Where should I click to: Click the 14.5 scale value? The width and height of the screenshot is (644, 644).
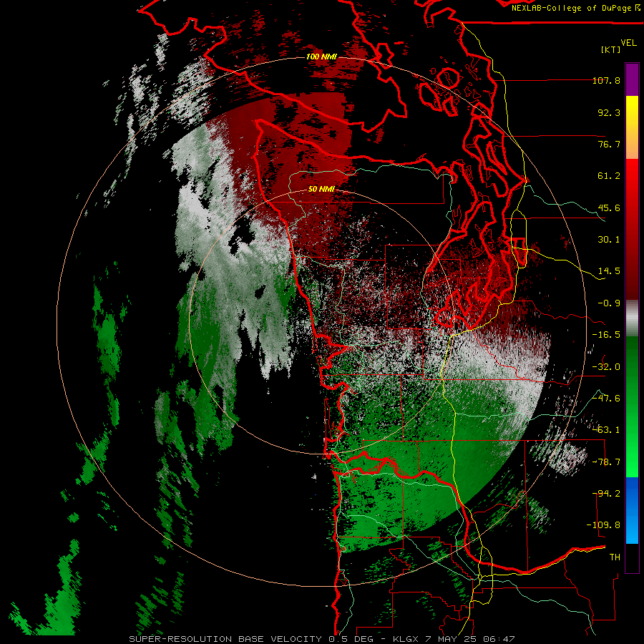click(x=609, y=271)
